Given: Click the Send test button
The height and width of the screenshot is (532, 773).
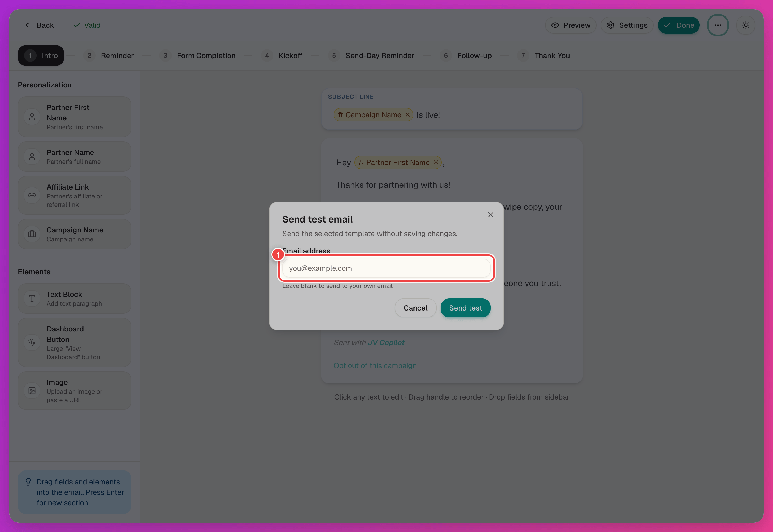Looking at the screenshot, I should tap(466, 308).
